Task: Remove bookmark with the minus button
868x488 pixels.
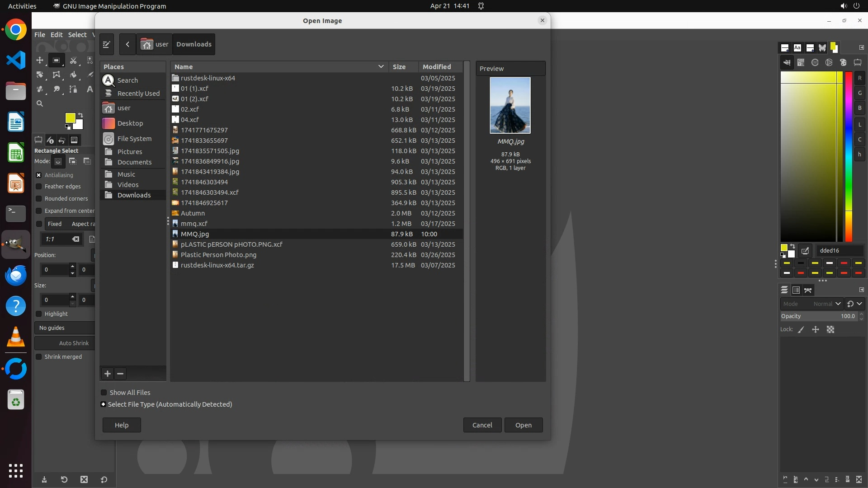Action: 120,374
